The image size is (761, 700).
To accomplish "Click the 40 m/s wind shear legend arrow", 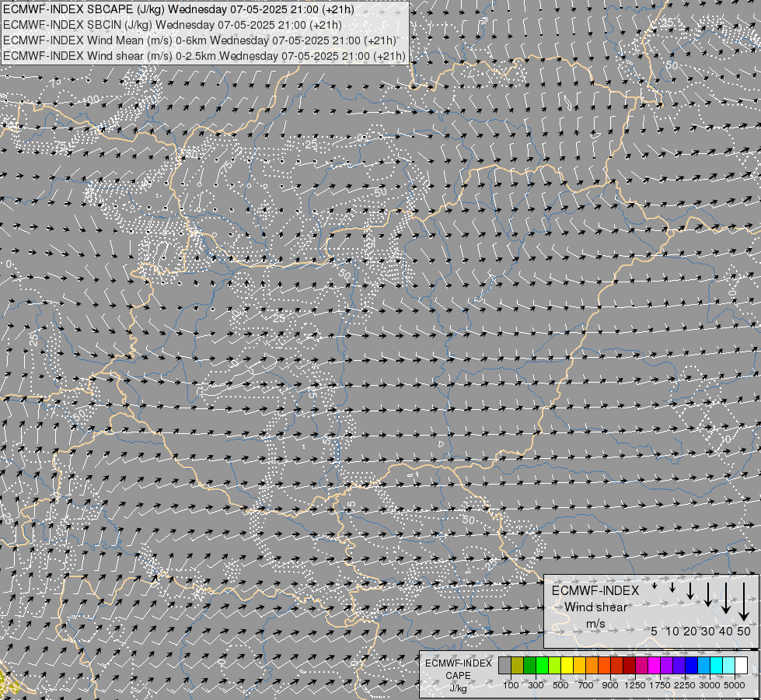I will (725, 598).
